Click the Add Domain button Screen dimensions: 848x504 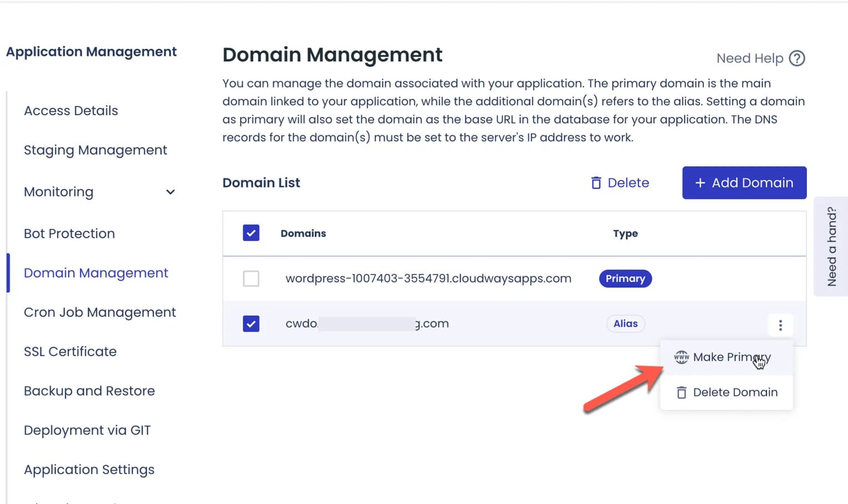(744, 183)
